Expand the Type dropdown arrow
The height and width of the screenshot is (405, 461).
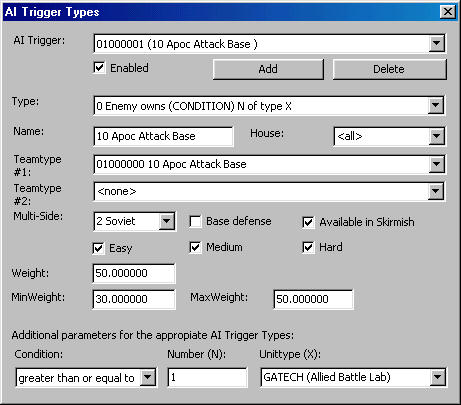(436, 106)
